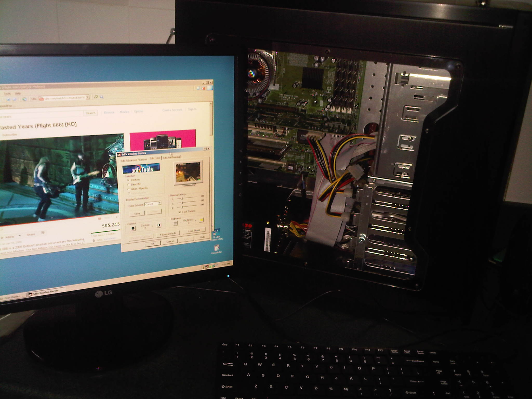The height and width of the screenshot is (399, 532).
Task: Adjust the R gamma slider
Action: pyautogui.click(x=182, y=198)
